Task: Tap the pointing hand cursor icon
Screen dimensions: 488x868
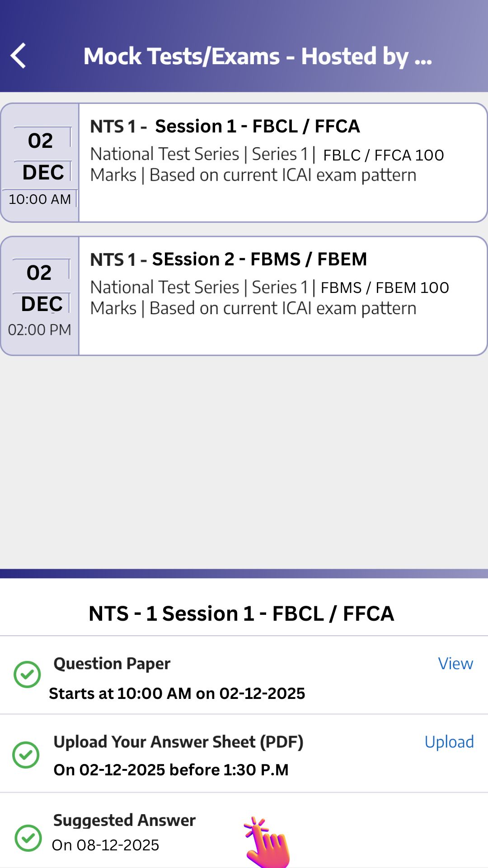Action: click(267, 843)
